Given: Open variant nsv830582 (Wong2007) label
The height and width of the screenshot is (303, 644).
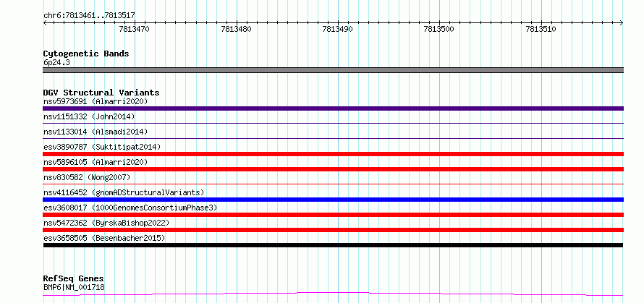Looking at the screenshot, I should tap(87, 177).
